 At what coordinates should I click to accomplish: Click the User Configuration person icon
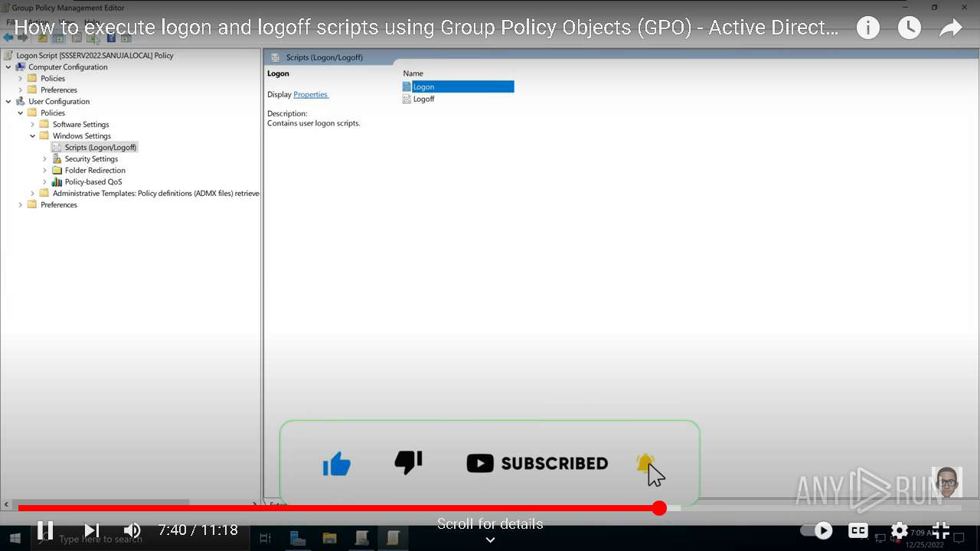click(21, 101)
